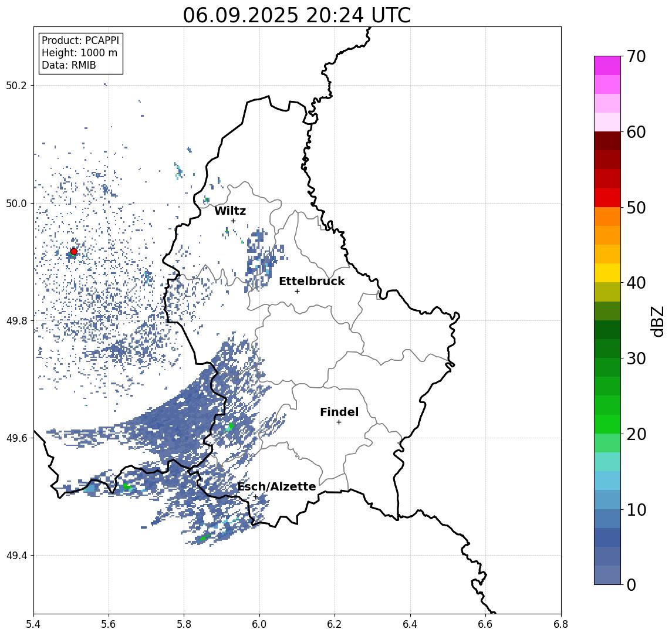Click the latitude label 49.6
This screenshot has width=672, height=636.
pos(16,438)
